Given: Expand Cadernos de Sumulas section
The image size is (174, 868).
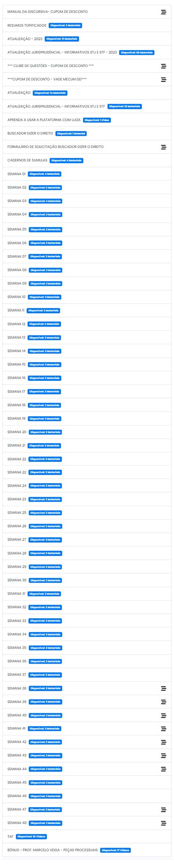Looking at the screenshot, I should coord(87,160).
